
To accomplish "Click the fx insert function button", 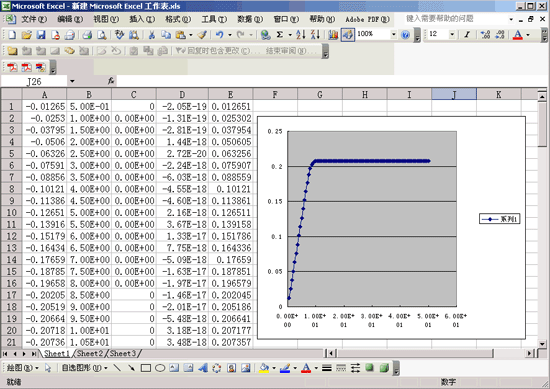I will tap(111, 81).
